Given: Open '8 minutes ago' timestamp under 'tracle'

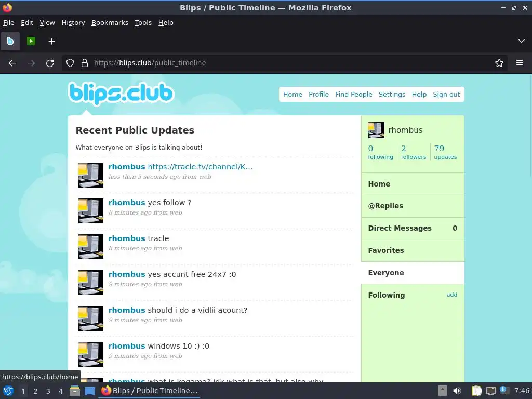Looking at the screenshot, I should (x=145, y=248).
